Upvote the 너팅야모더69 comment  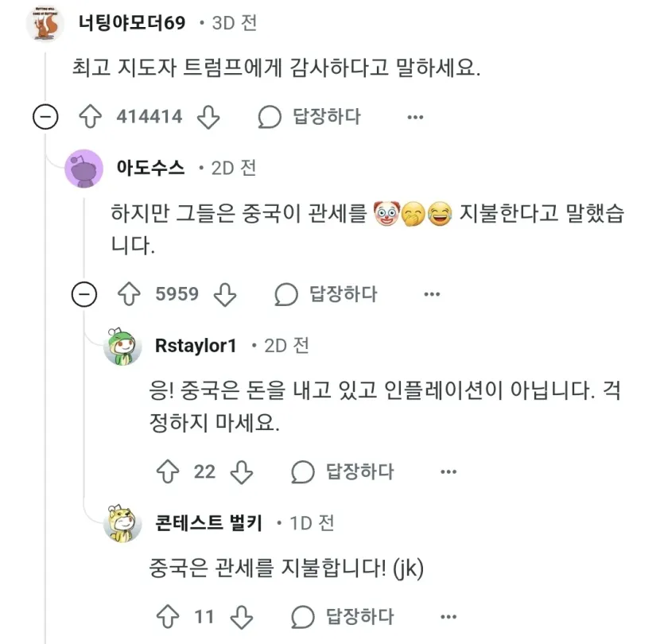click(x=92, y=117)
